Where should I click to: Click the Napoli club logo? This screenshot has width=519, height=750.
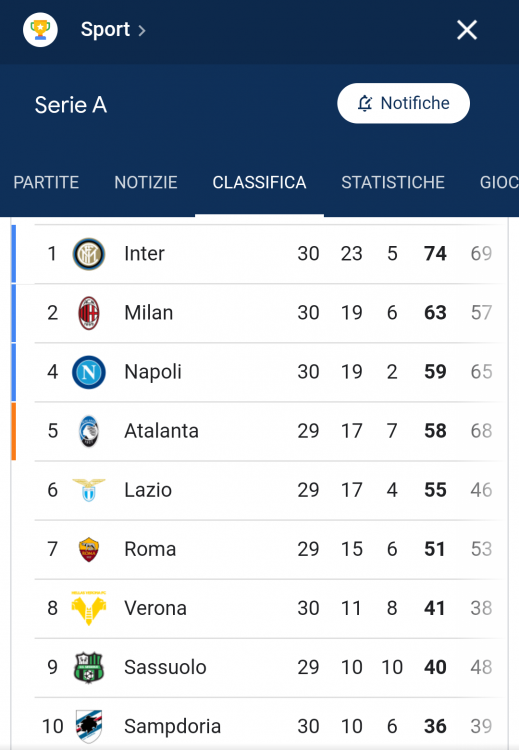[88, 372]
